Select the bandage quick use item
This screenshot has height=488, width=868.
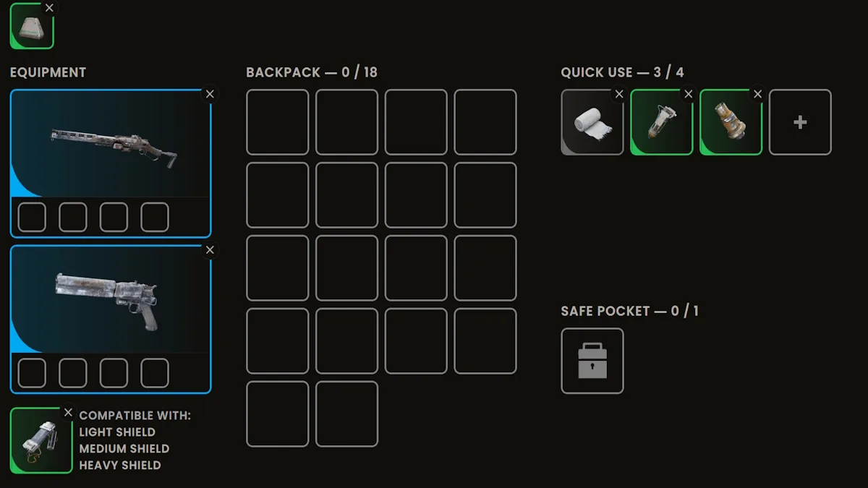point(592,122)
